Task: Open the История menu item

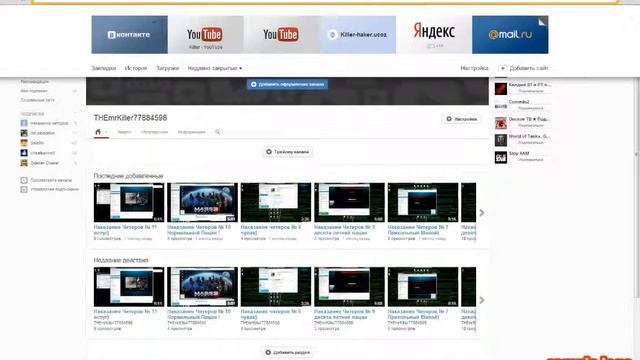Action: click(x=136, y=68)
